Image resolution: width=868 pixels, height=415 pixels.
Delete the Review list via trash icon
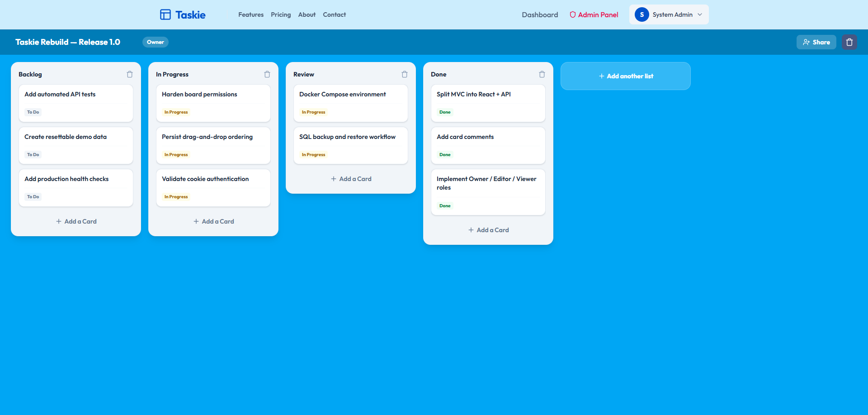(x=405, y=74)
